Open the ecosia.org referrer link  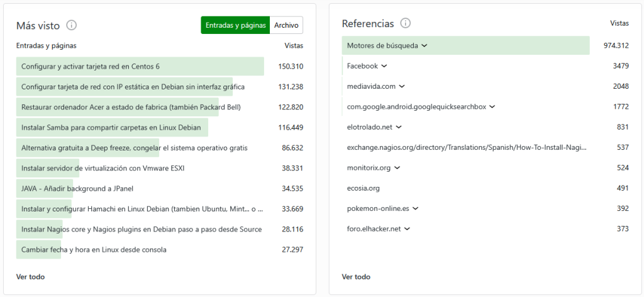363,188
